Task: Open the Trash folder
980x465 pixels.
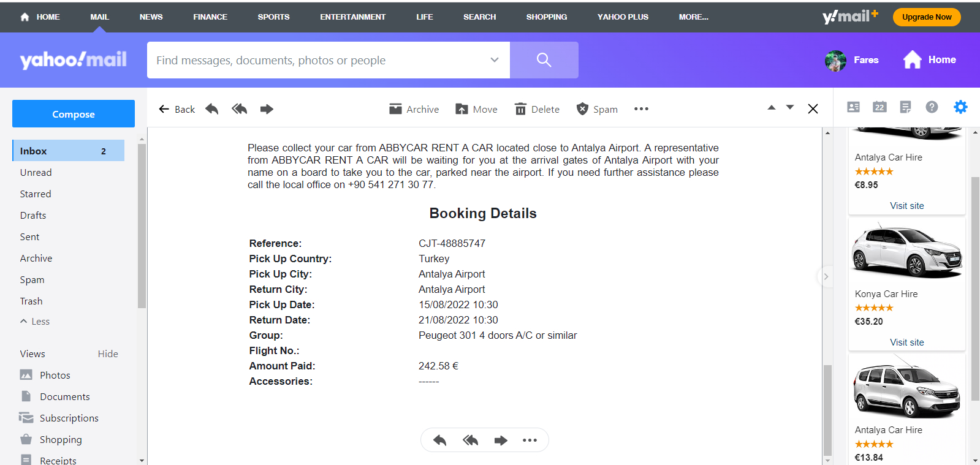Action: (x=31, y=301)
